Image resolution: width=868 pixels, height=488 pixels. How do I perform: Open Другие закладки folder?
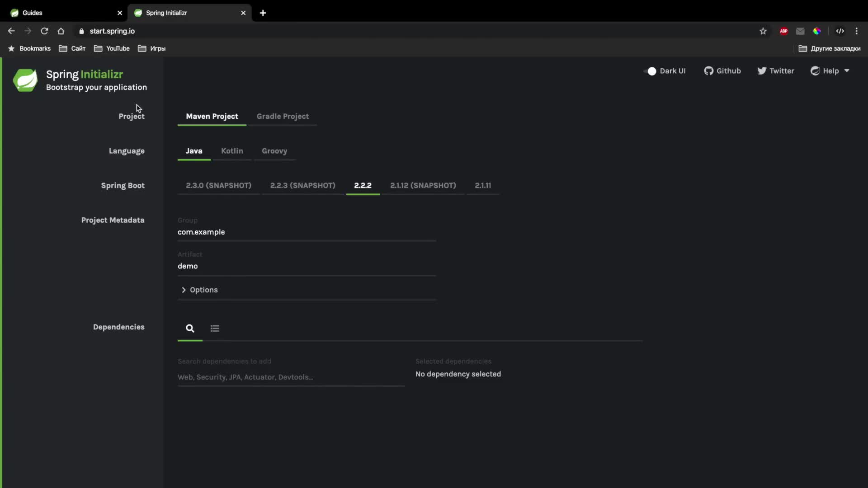pyautogui.click(x=830, y=48)
